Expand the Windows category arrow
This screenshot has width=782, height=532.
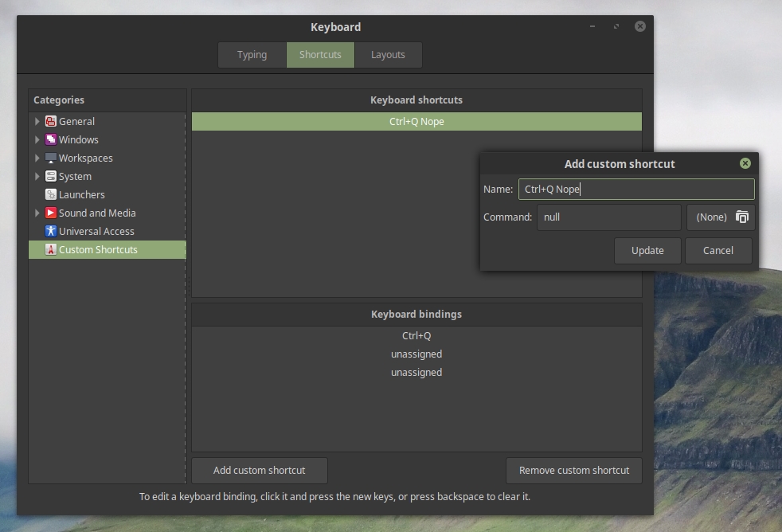[37, 140]
